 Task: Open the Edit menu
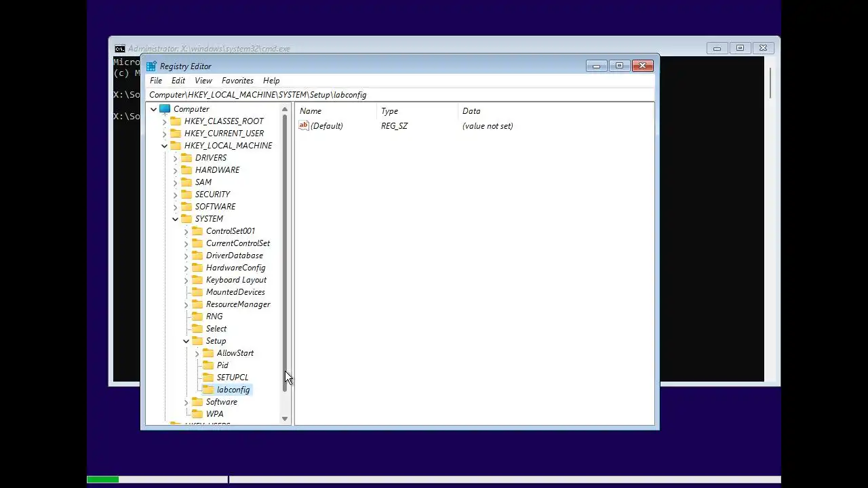click(x=178, y=81)
